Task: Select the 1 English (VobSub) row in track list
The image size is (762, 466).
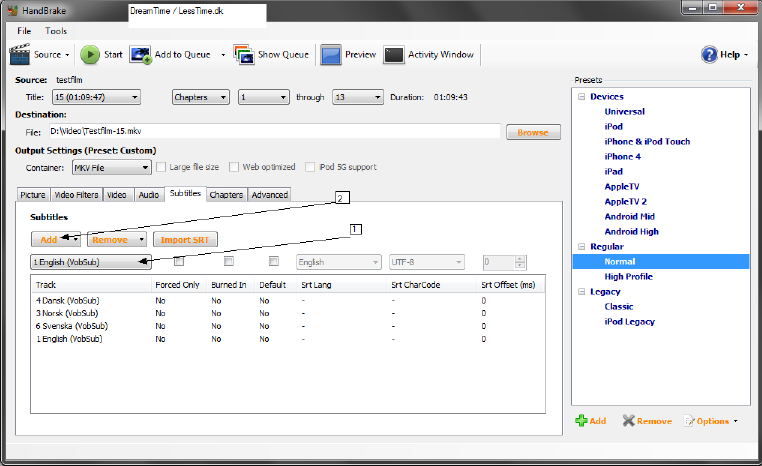Action: [288, 339]
